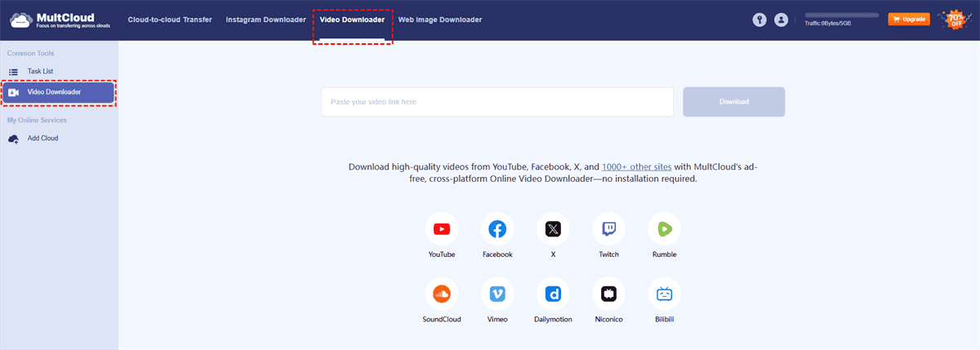Click the key icon in header
This screenshot has width=980, height=350.
(x=759, y=20)
